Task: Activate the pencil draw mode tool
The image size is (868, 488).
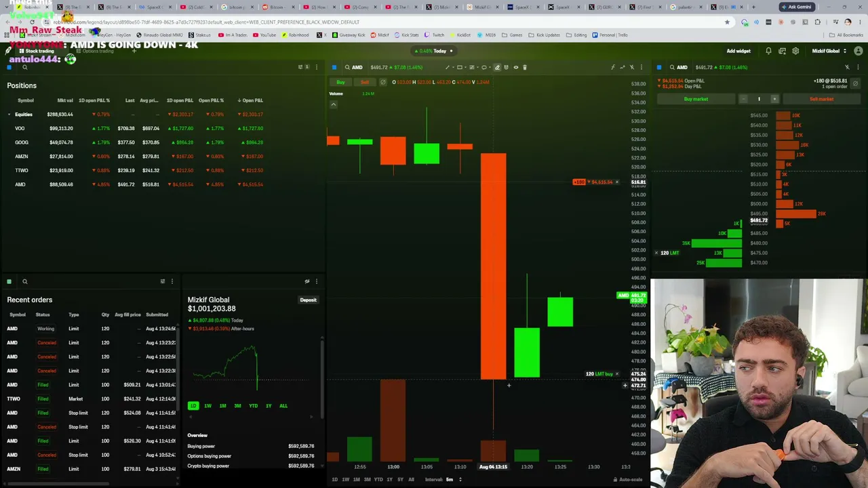Action: pos(497,67)
